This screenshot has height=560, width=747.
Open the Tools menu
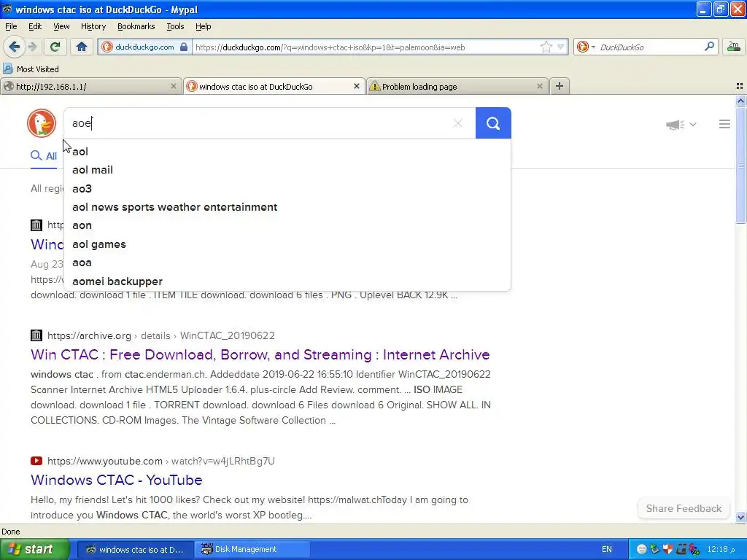175,26
